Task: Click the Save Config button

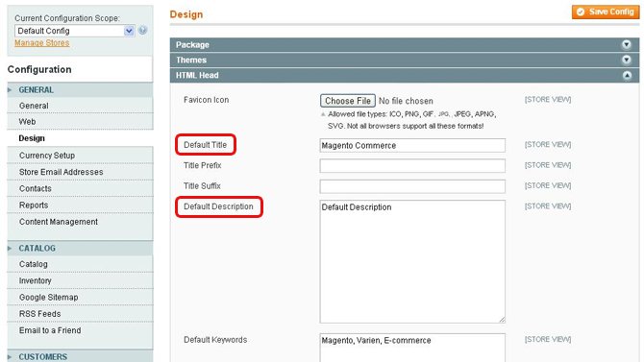Action: click(606, 12)
